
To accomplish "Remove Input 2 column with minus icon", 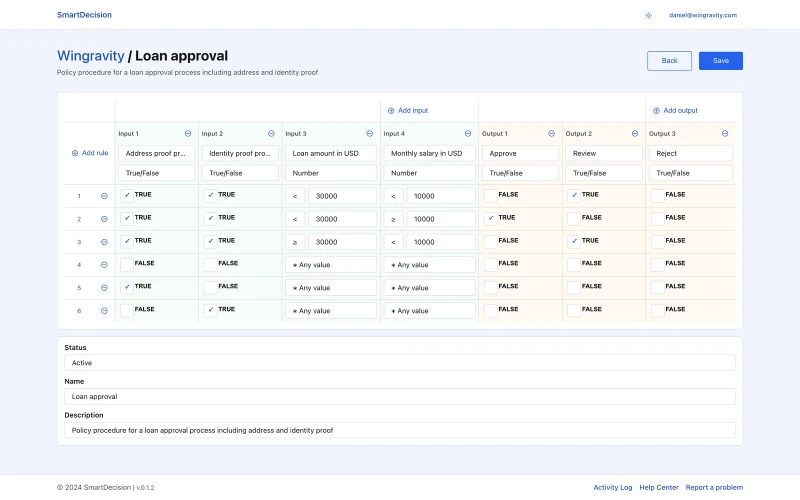I will point(271,134).
